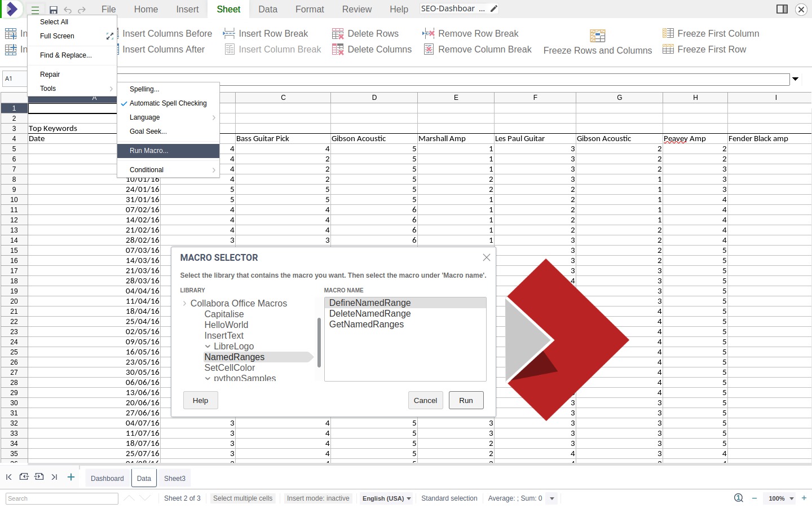Screen dimensions: 812x508
Task: Switch to the Review tab
Action: click(x=357, y=10)
